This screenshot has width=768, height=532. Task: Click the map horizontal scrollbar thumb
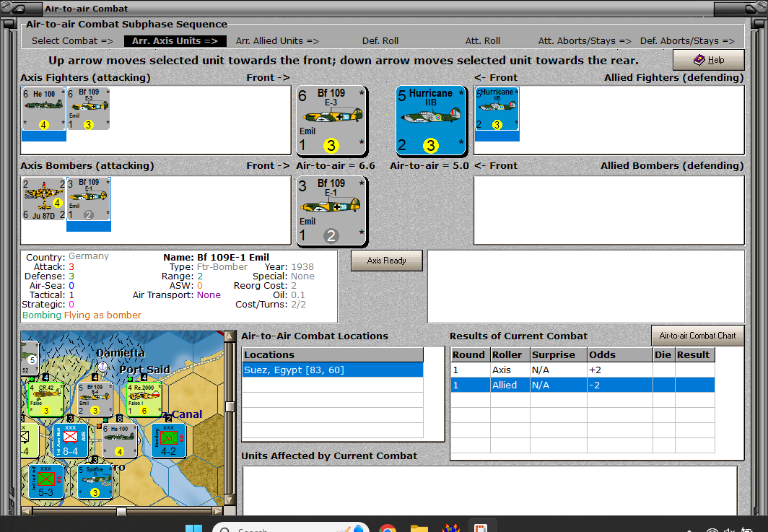click(x=121, y=511)
